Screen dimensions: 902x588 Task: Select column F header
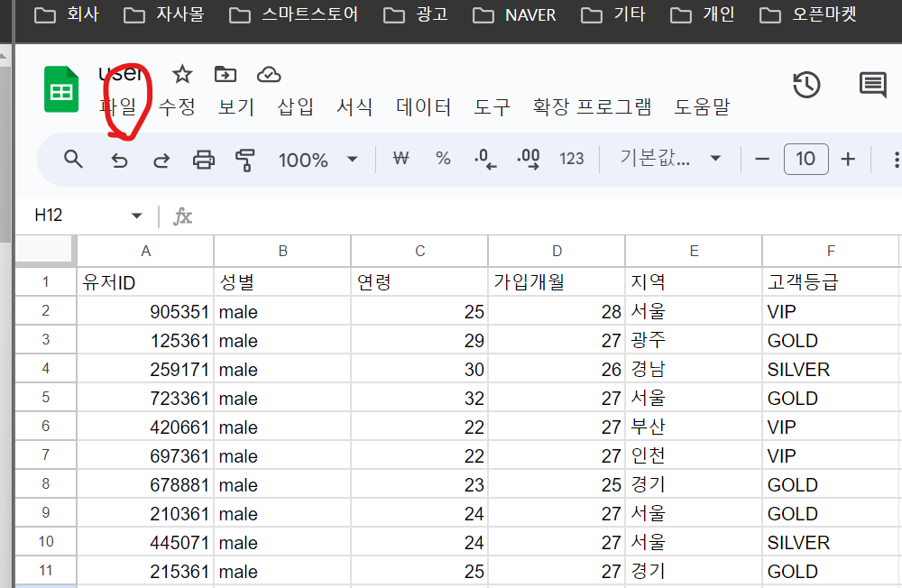831,251
